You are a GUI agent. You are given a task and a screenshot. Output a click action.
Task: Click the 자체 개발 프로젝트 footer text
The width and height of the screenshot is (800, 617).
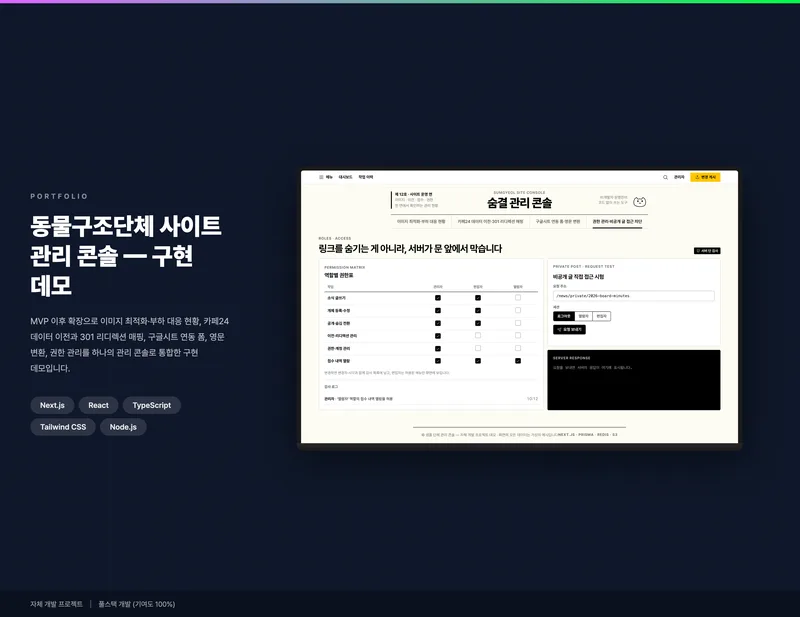pyautogui.click(x=56, y=604)
